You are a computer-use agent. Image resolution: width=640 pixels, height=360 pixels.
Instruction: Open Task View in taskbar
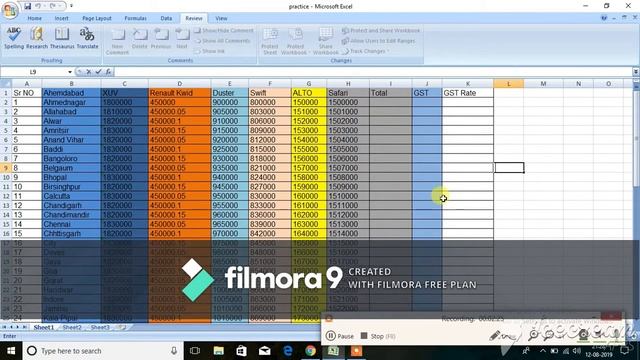coord(195,351)
